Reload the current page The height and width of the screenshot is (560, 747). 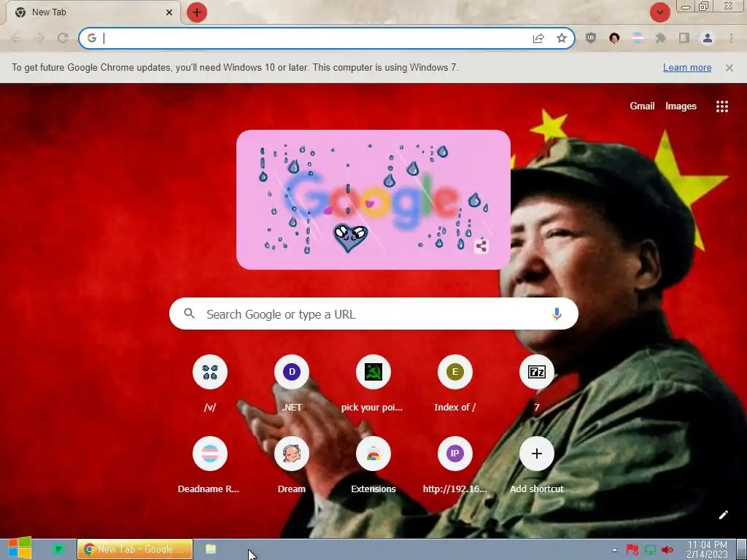pyautogui.click(x=63, y=38)
